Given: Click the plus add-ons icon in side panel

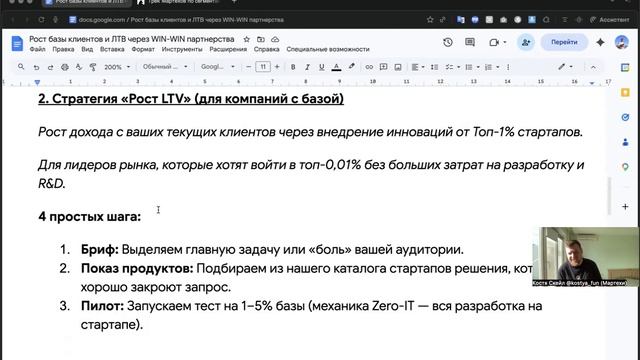Looking at the screenshot, I should (625, 207).
